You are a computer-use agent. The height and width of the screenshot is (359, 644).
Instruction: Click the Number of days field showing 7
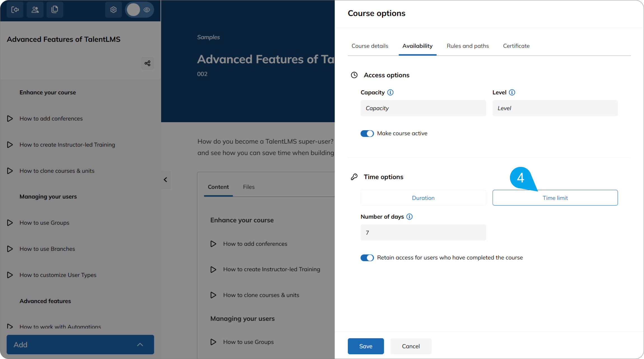(x=423, y=232)
